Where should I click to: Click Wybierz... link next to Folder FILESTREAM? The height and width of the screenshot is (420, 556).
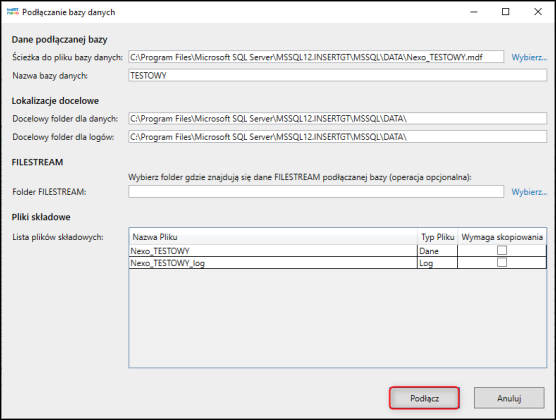529,192
